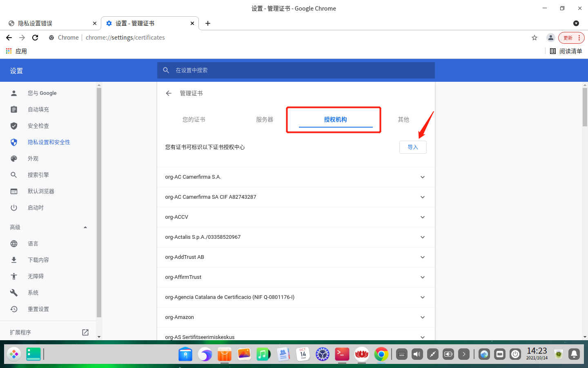Open the 阅读清单 reading list
The width and height of the screenshot is (588, 368).
[x=566, y=51]
